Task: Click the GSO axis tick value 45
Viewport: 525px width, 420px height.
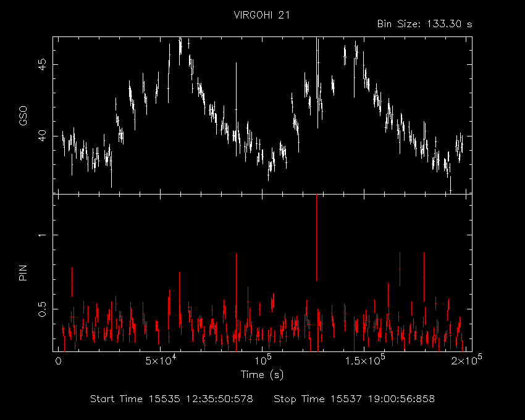Action: [42, 64]
